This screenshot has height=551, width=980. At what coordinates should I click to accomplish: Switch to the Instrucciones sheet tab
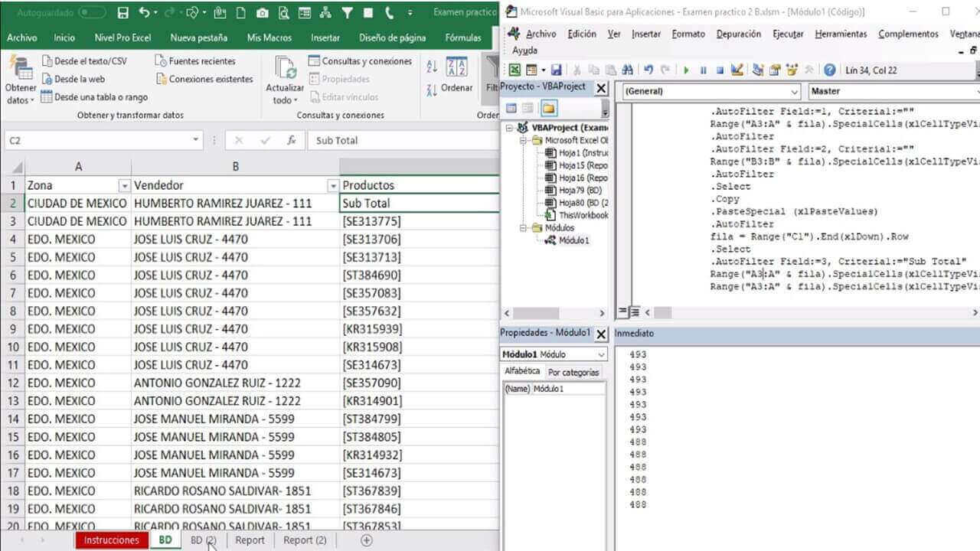pos(112,540)
